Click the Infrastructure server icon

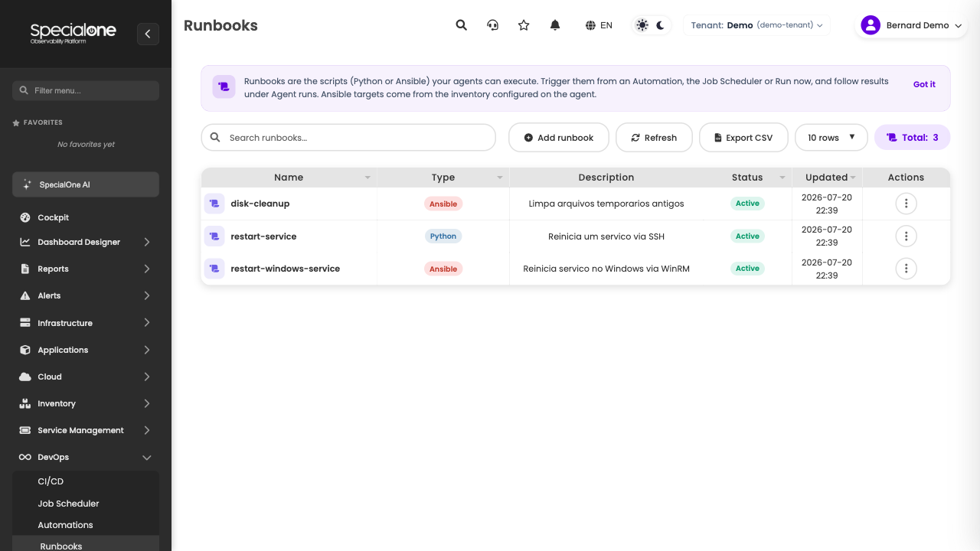(25, 323)
